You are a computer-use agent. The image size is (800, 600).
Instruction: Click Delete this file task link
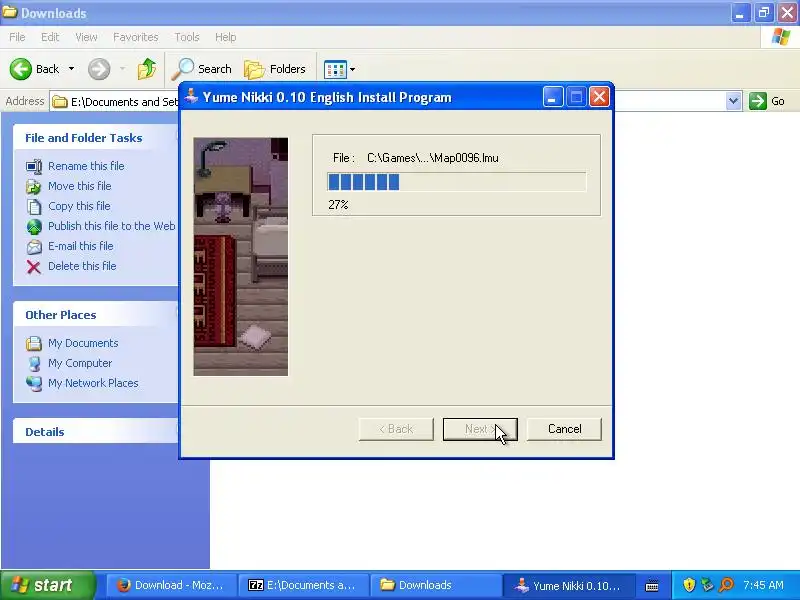[82, 266]
